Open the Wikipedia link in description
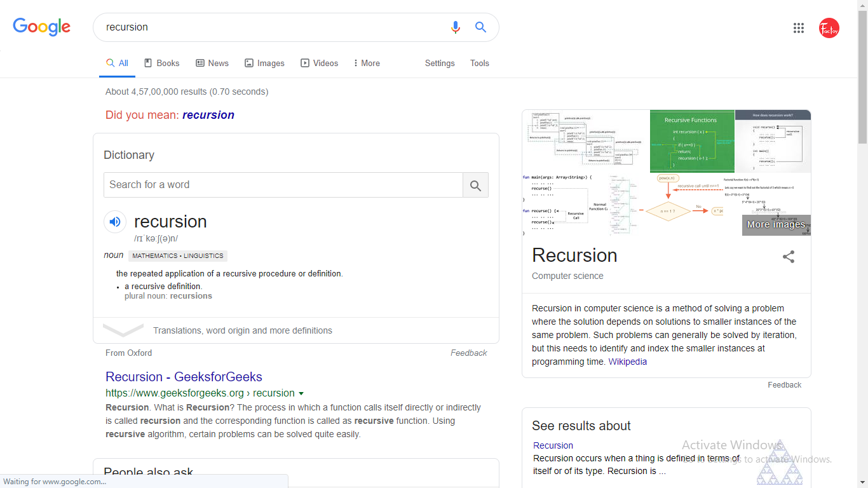This screenshot has height=488, width=868. [x=627, y=362]
